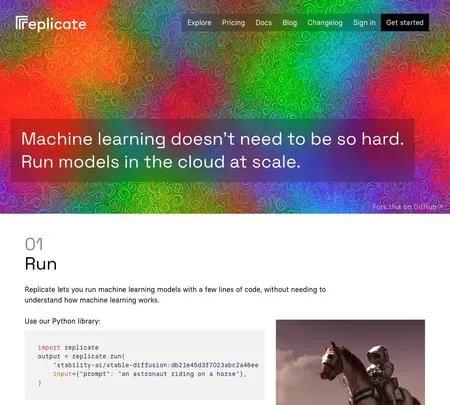Click the Replicate wordmark in the header
Viewport: 450px width, 405px height.
[x=51, y=23]
